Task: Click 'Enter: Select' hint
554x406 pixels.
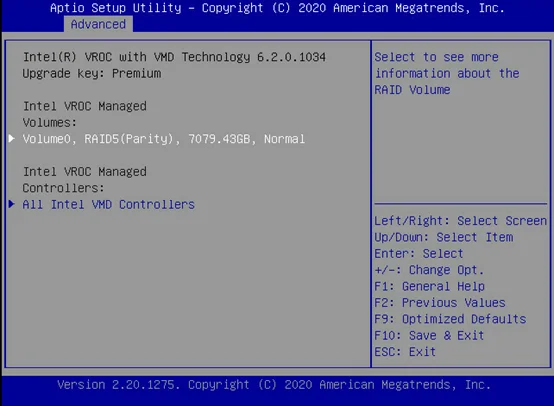Action: tap(419, 254)
